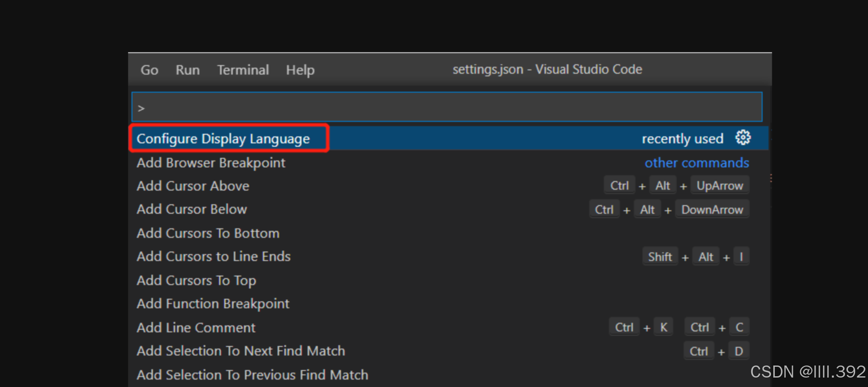Select Add Cursors To Bottom command
The width and height of the screenshot is (868, 387).
point(449,233)
